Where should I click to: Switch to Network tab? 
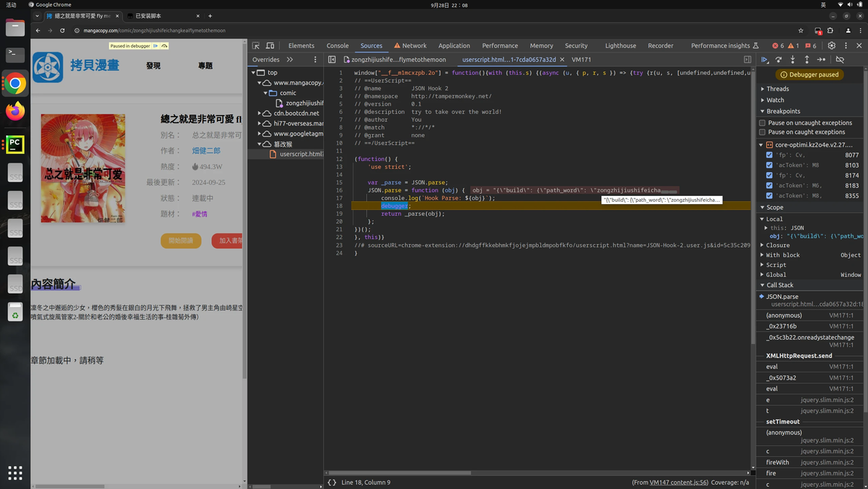(x=410, y=45)
